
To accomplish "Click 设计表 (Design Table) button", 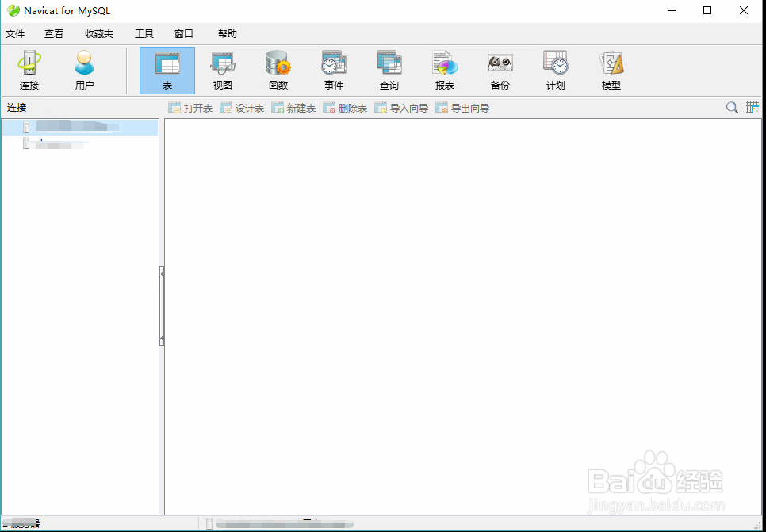I will tap(242, 108).
